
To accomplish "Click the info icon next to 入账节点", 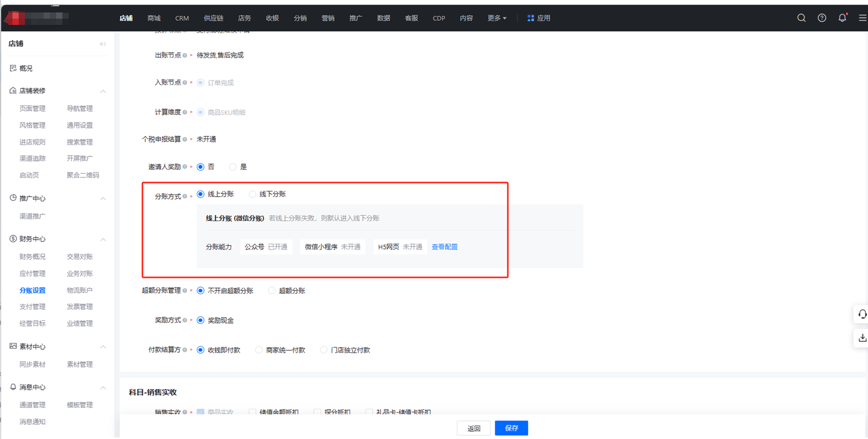I will [185, 83].
